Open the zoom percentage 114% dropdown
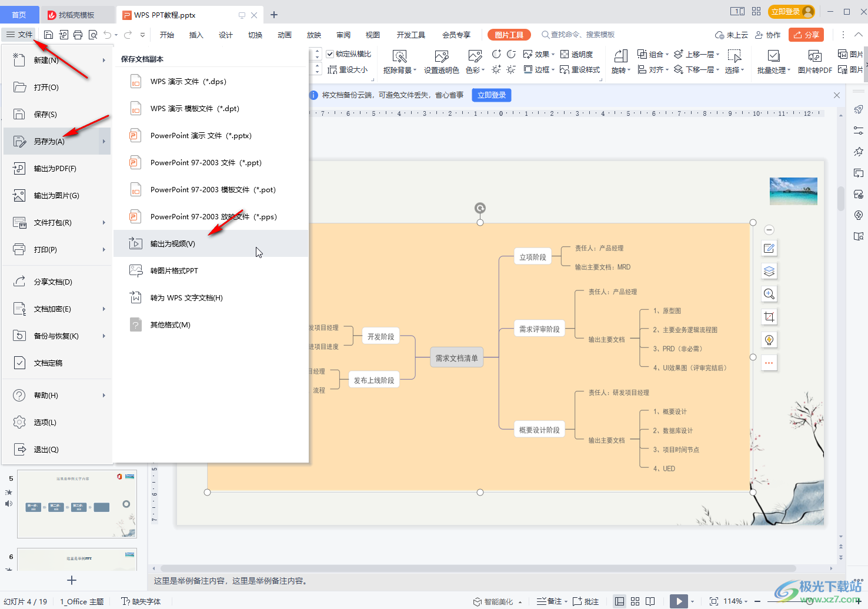868x609 pixels. tap(735, 601)
